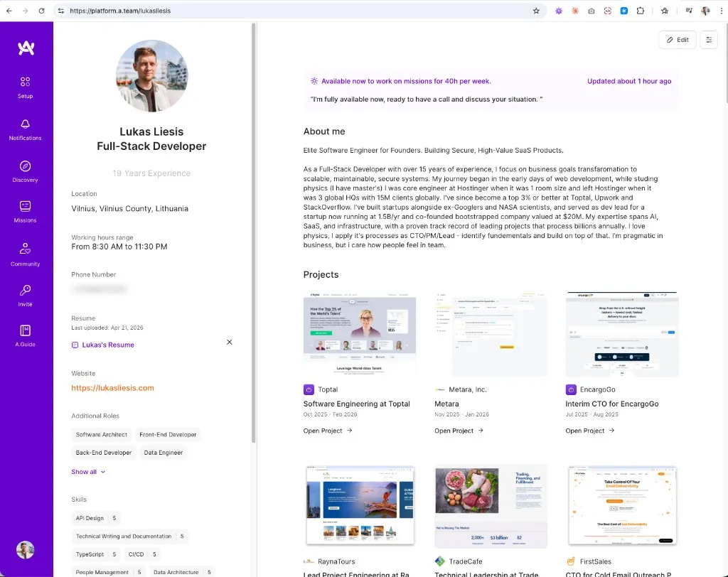Viewport: 728px width, 577px height.
Task: Open Community in the sidebar
Action: point(25,254)
